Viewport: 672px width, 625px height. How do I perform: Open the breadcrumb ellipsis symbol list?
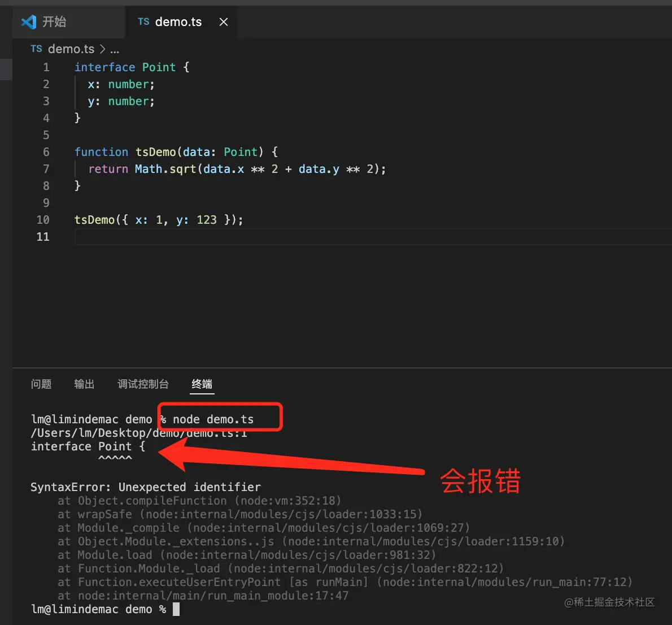pos(115,50)
